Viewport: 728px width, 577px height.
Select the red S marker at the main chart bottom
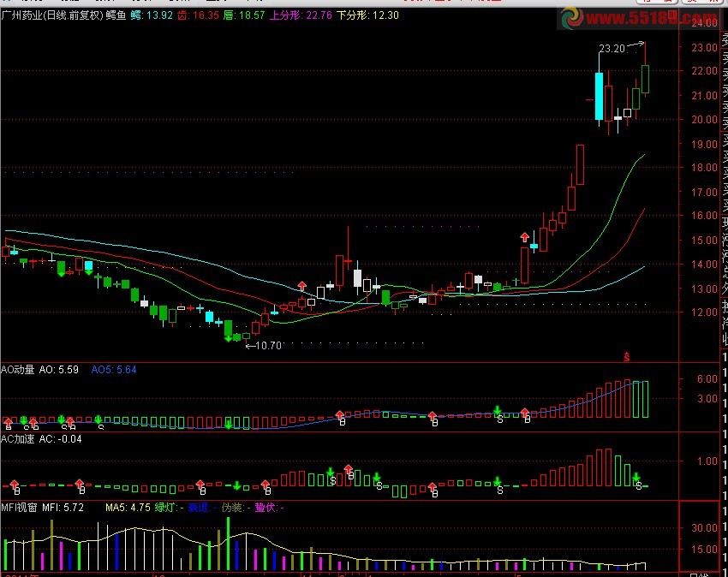(627, 357)
